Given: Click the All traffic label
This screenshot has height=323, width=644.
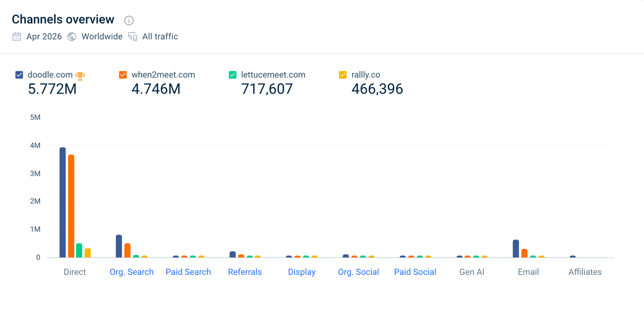Looking at the screenshot, I should pyautogui.click(x=160, y=37).
